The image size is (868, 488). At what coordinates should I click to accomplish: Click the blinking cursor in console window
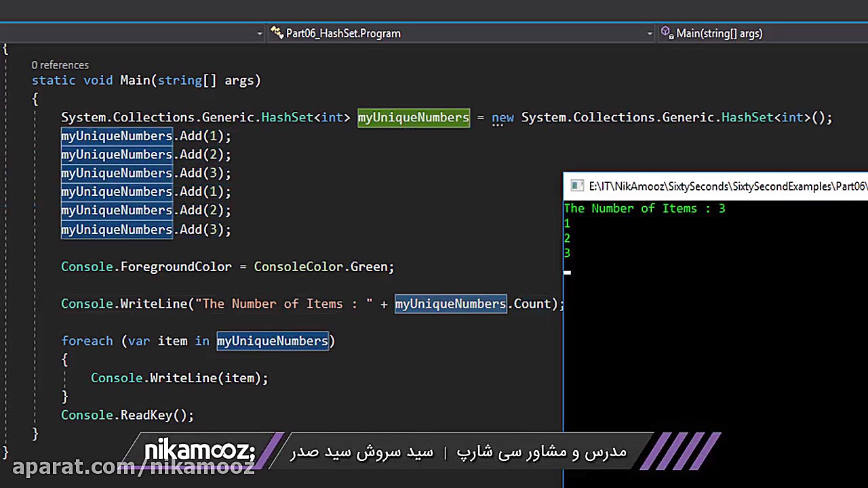[567, 272]
